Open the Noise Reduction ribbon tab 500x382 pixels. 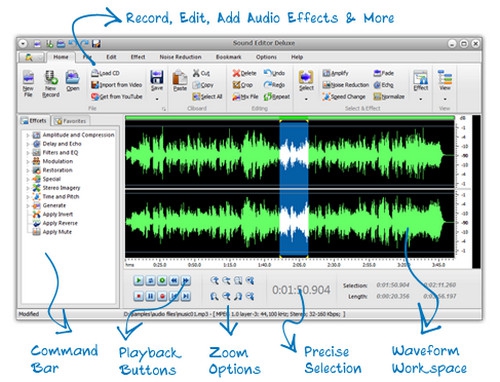(x=180, y=57)
